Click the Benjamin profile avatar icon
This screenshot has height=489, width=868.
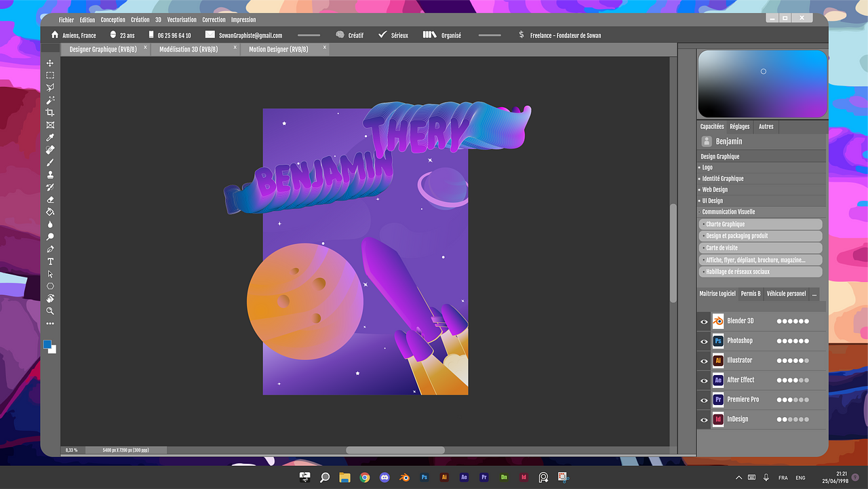click(x=707, y=141)
